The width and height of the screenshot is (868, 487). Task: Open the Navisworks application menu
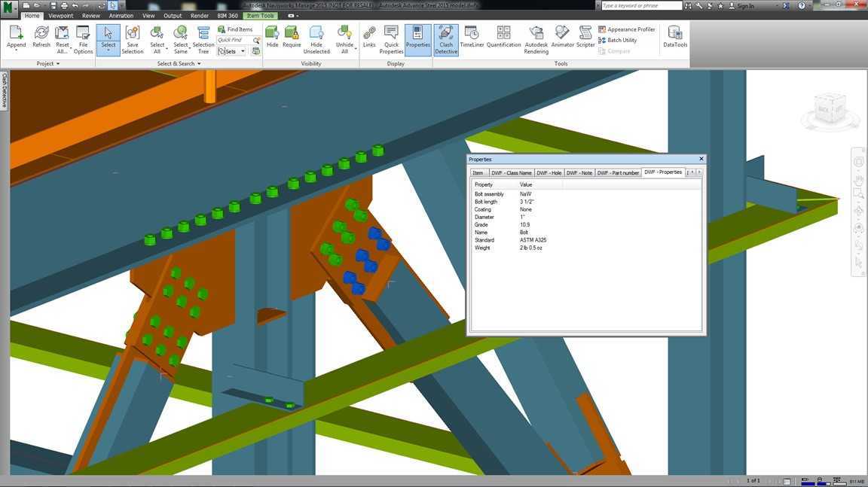coord(8,8)
